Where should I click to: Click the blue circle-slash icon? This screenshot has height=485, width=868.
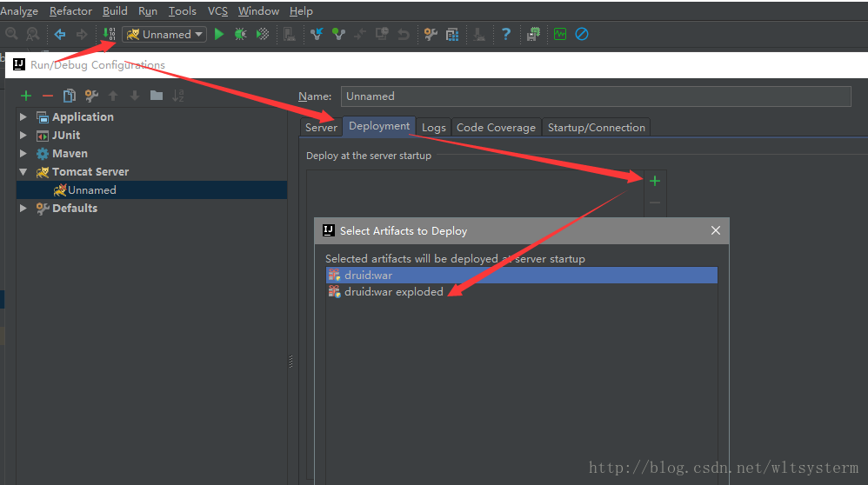tap(582, 34)
